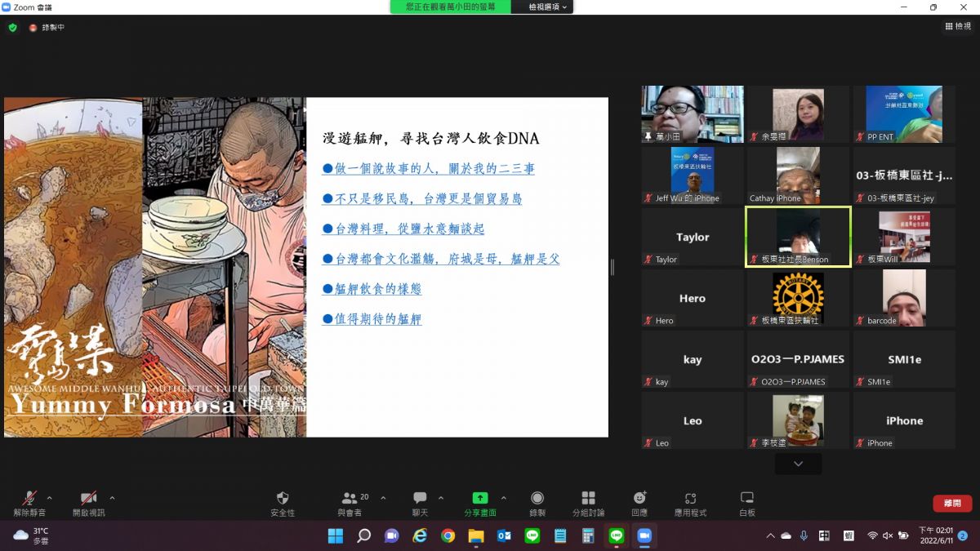Click the slide link 不只是移民島,台灣更是個貿易島
Viewport: 980px width, 551px height.
click(x=422, y=198)
